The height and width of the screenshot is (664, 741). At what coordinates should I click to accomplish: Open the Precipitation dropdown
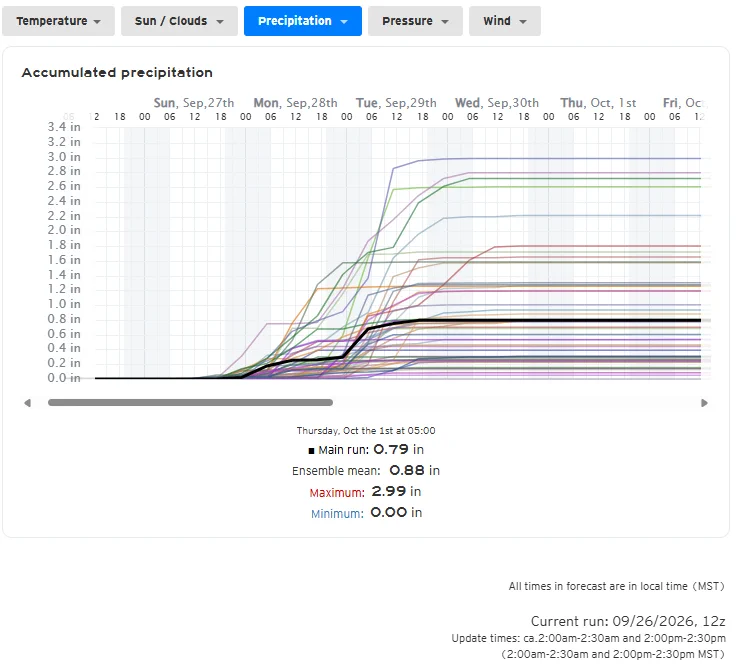[x=302, y=21]
